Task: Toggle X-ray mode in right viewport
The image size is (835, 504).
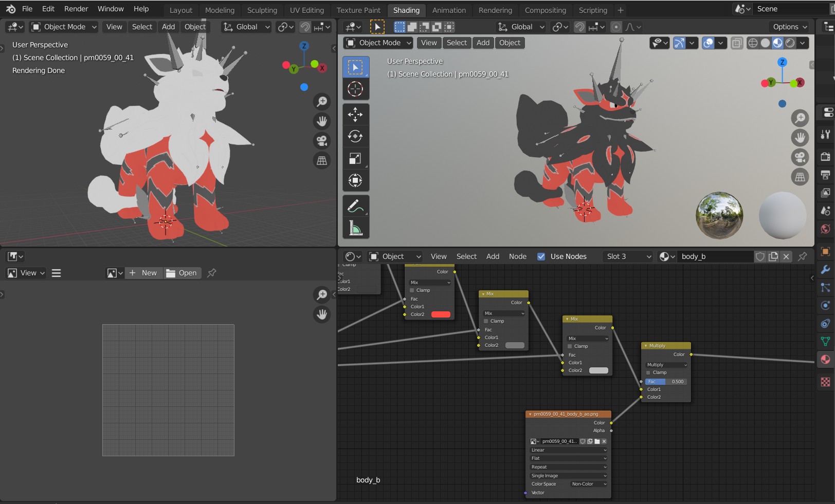Action: [737, 43]
